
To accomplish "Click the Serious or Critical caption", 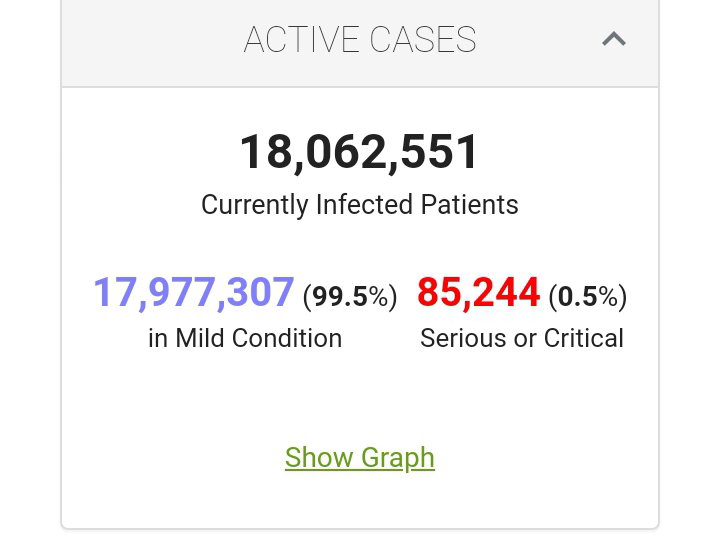I will (522, 338).
